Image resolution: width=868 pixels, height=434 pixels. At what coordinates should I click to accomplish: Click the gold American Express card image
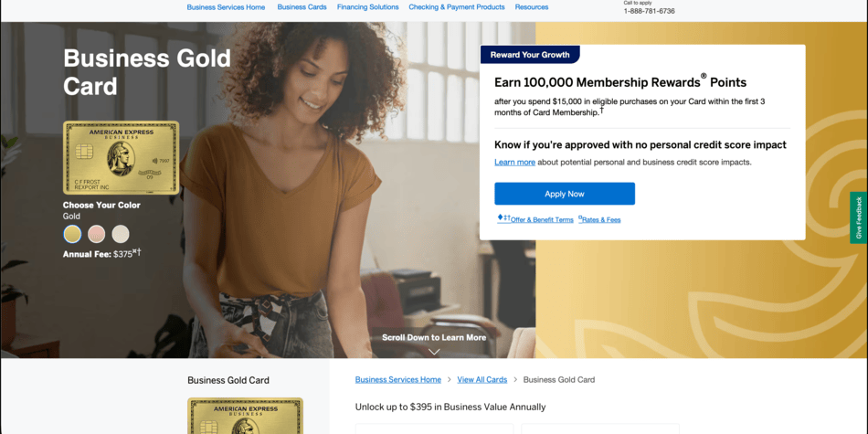pos(122,158)
